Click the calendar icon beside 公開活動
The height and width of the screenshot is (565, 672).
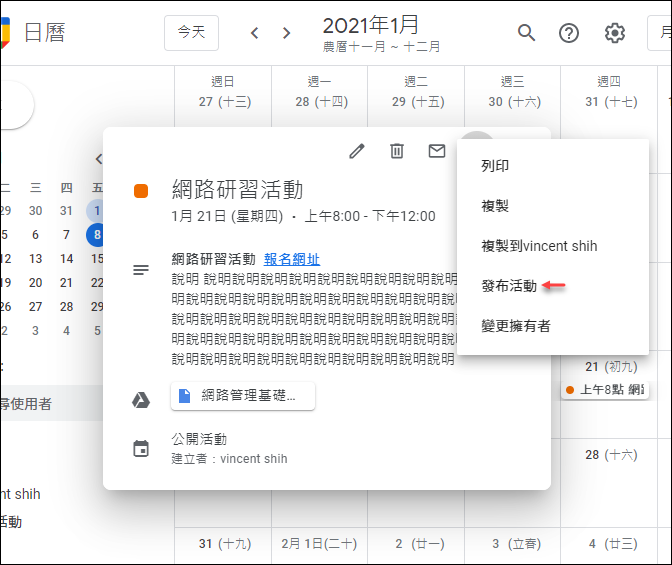click(141, 448)
